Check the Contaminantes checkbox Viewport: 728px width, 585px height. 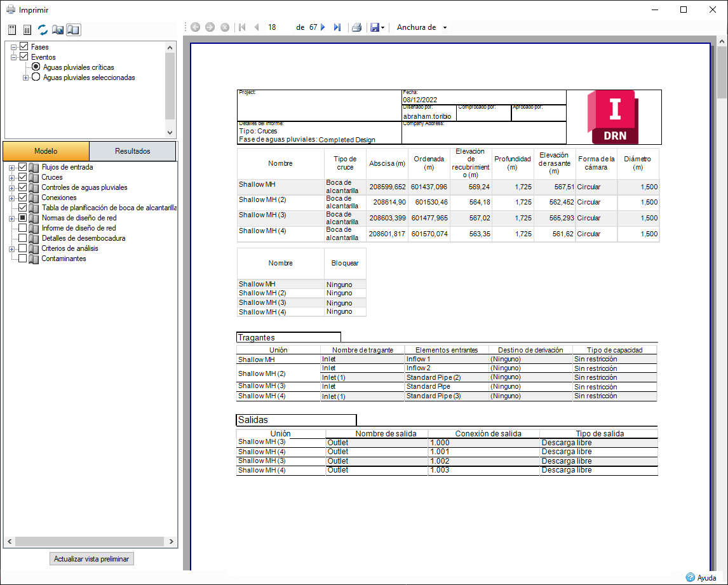[22, 259]
